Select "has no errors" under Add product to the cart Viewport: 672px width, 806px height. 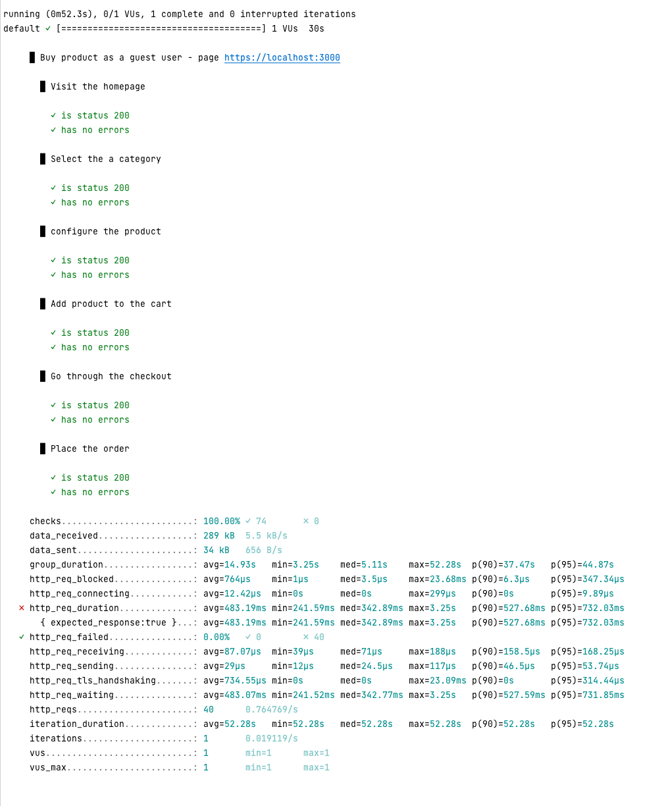95,347
